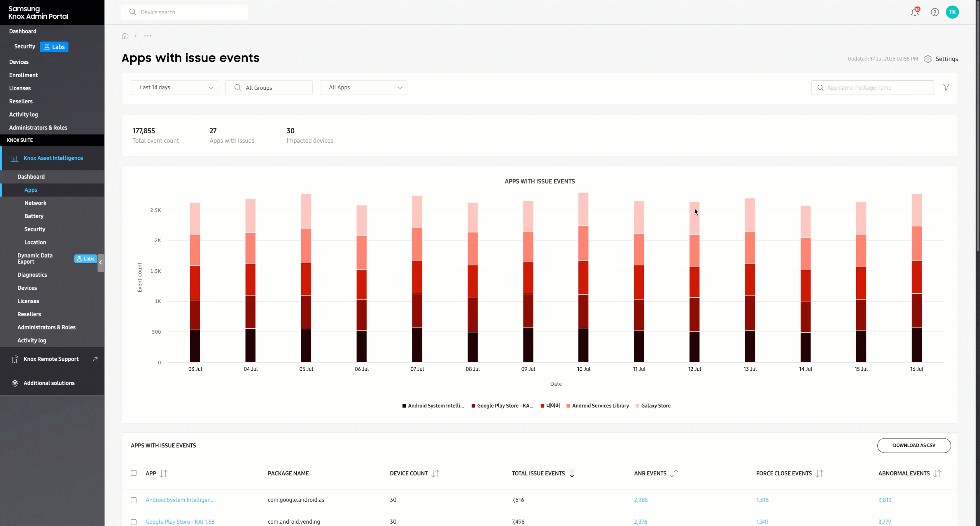Open Location under Knox Asset Intelligence
Viewport: 980px width, 526px height.
(35, 243)
